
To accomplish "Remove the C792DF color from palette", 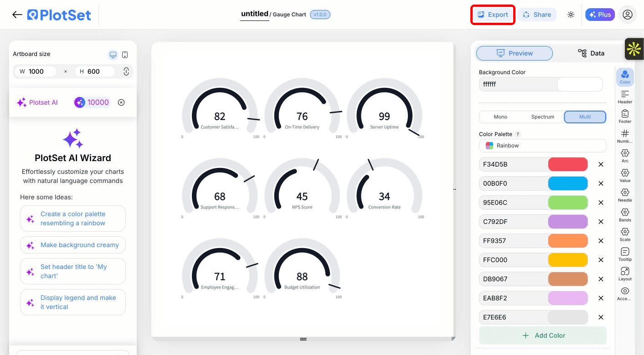I will click(601, 222).
